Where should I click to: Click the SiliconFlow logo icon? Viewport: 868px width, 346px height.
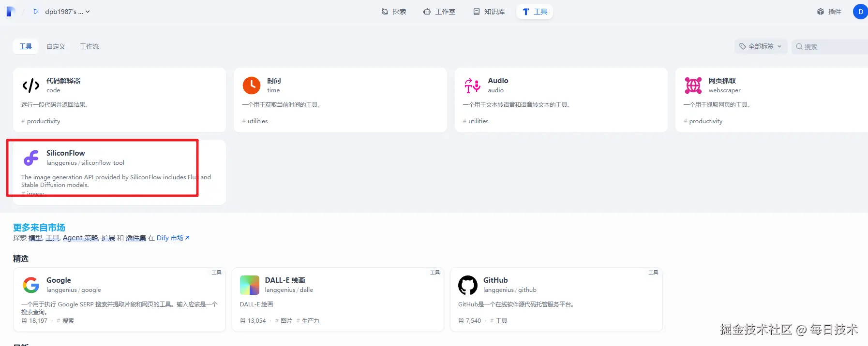(31, 158)
